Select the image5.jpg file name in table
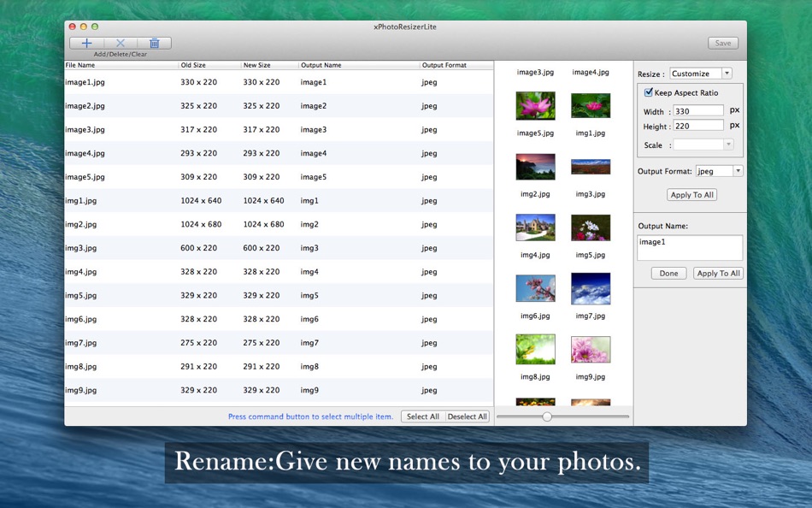The image size is (812, 508). [x=85, y=177]
